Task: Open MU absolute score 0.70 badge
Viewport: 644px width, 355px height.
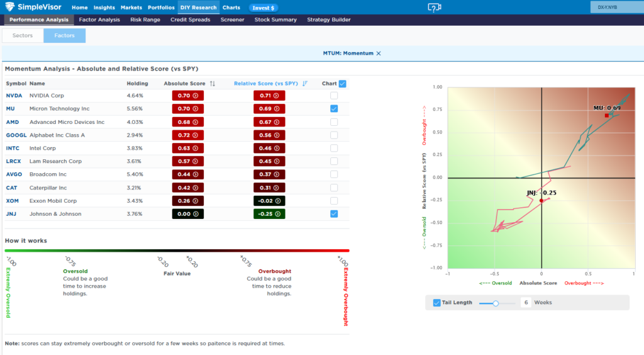Action: click(x=187, y=109)
